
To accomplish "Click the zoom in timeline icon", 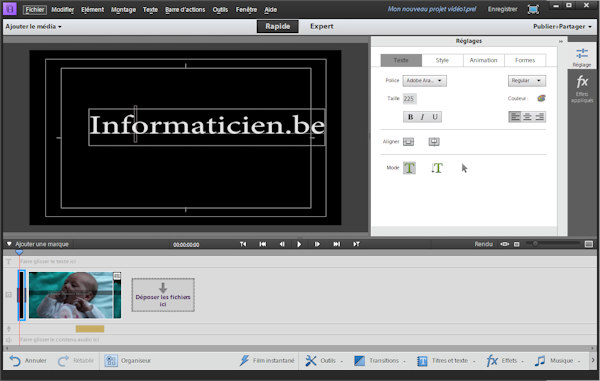I will pos(589,244).
